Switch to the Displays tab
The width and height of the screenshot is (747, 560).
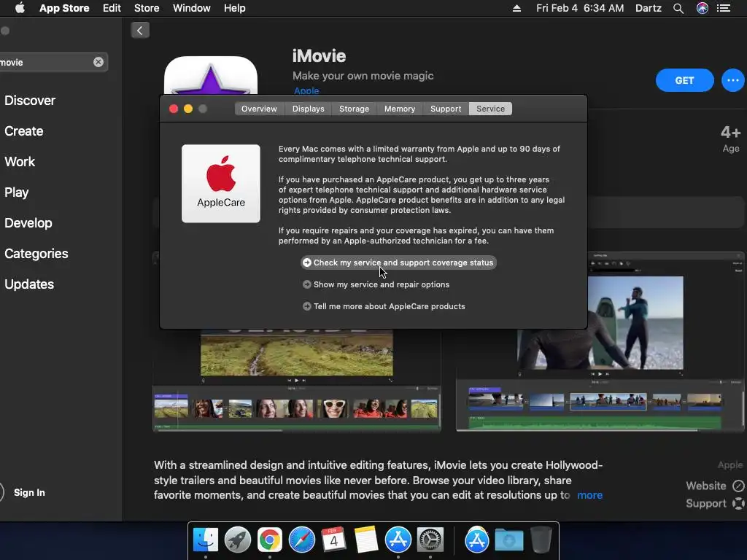pos(309,109)
